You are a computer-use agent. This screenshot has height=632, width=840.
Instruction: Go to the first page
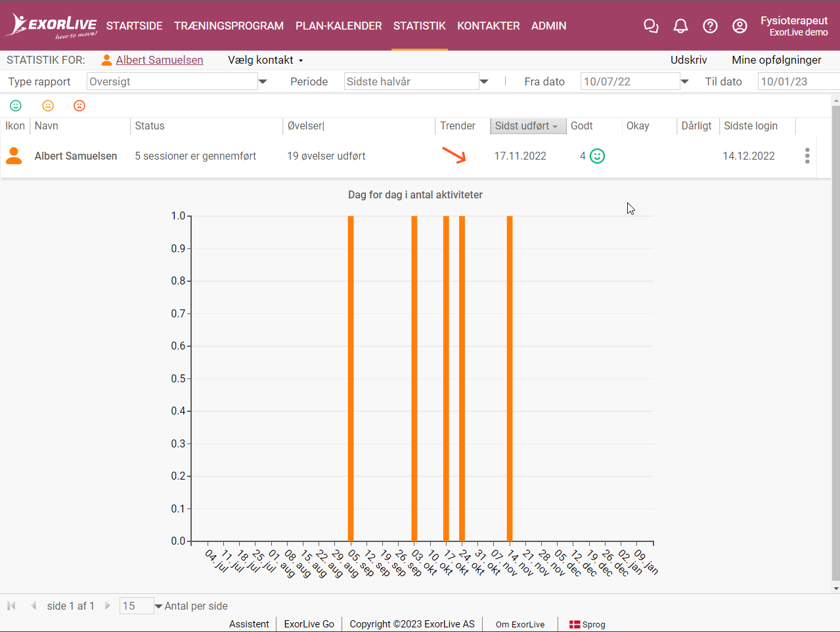11,606
